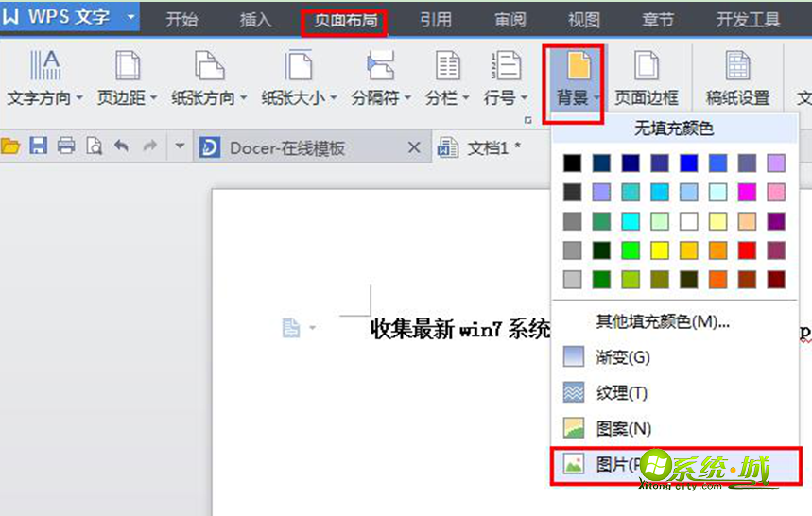
Task: Click the 文字方向 (text direction) icon
Action: coord(44,66)
